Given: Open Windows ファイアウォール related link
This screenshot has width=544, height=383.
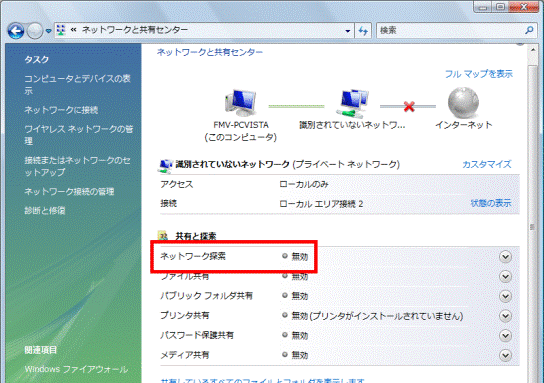Looking at the screenshot, I should (76, 369).
